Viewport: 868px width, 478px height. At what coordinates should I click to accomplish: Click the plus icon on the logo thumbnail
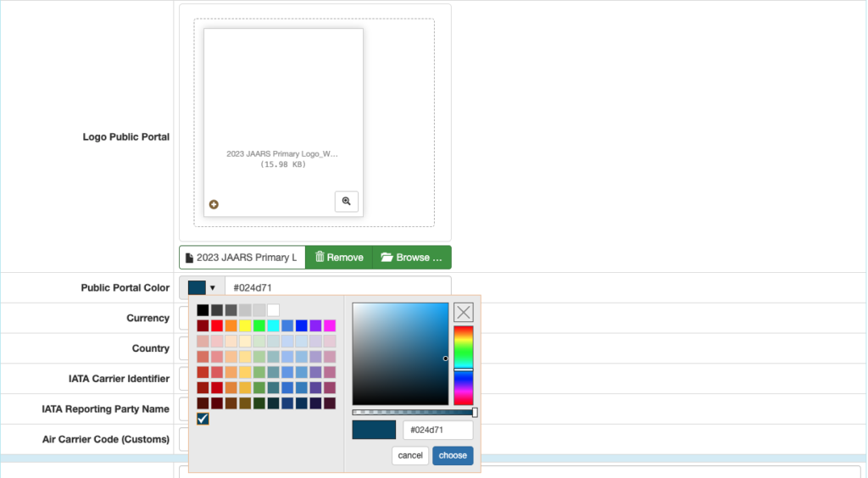(x=214, y=204)
